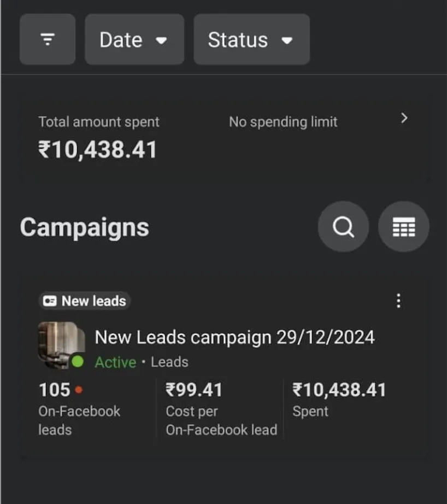
Task: Click the New leads objective badge
Action: 85,301
